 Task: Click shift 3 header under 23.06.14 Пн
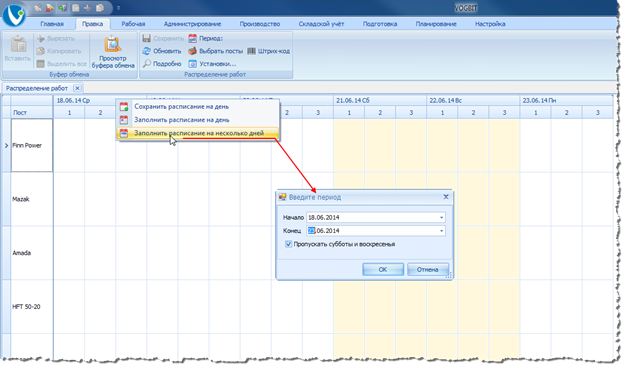(597, 113)
